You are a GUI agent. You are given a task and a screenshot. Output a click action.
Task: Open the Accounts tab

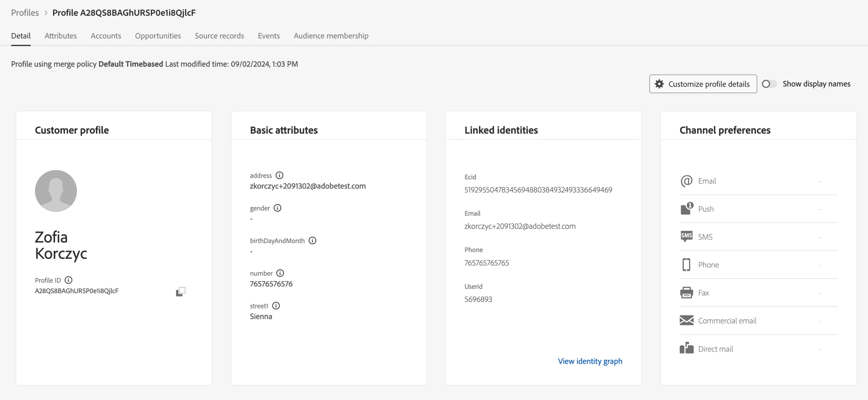[106, 36]
